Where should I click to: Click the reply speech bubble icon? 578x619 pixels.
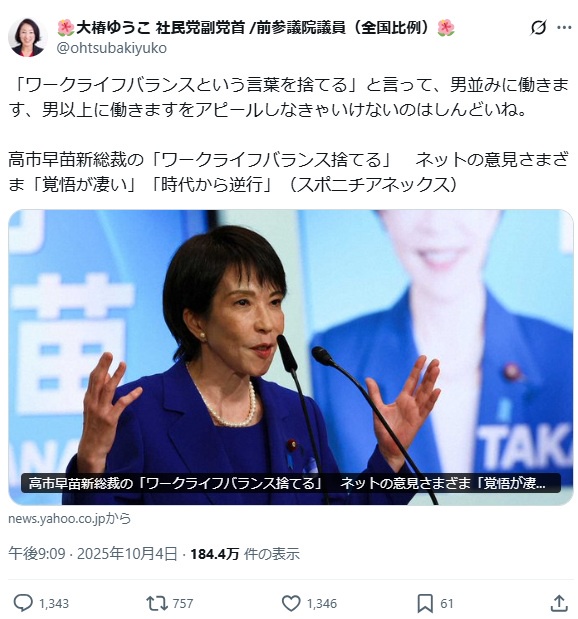23,603
